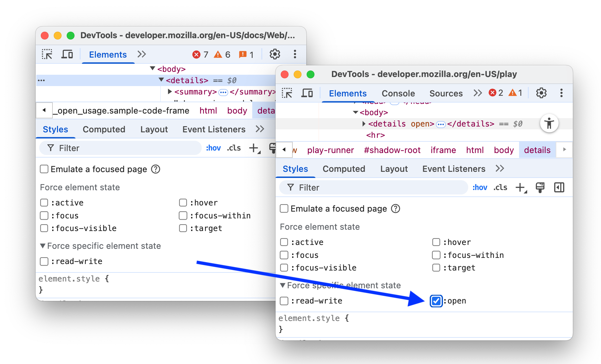This screenshot has height=364, width=601.
Task: Open DevTools settings gear
Action: (x=541, y=93)
